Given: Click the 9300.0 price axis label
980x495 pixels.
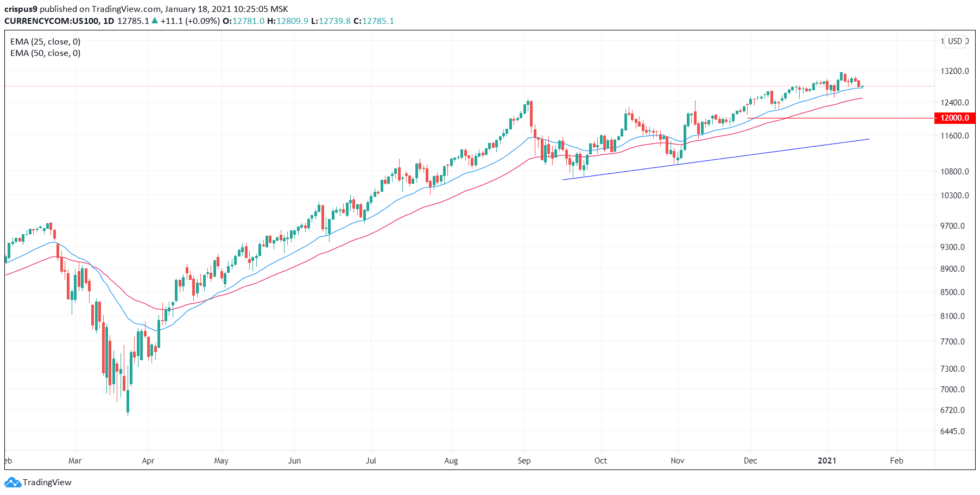Looking at the screenshot, I should point(953,247).
